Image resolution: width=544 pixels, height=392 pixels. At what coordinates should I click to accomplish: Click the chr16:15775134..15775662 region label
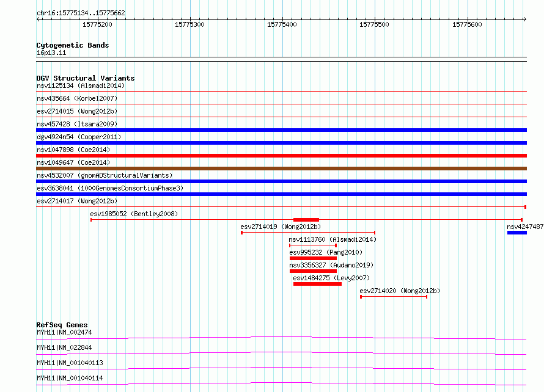click(x=81, y=13)
